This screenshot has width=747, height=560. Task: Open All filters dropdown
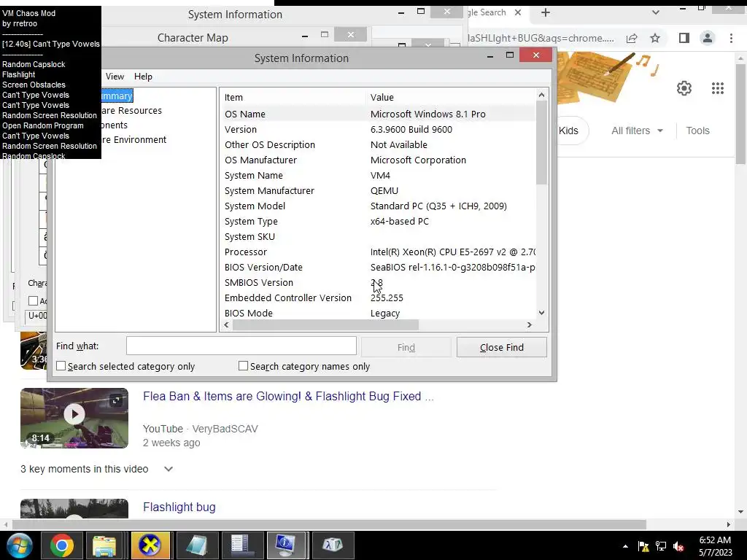637,131
